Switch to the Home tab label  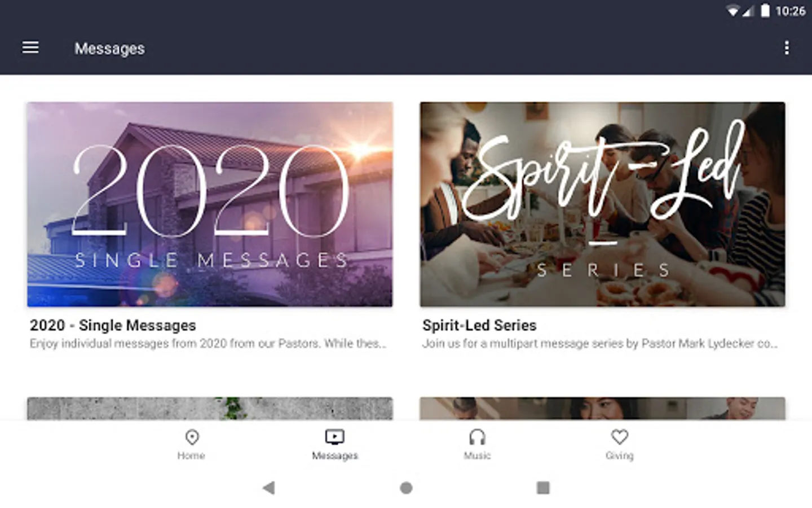(191, 456)
